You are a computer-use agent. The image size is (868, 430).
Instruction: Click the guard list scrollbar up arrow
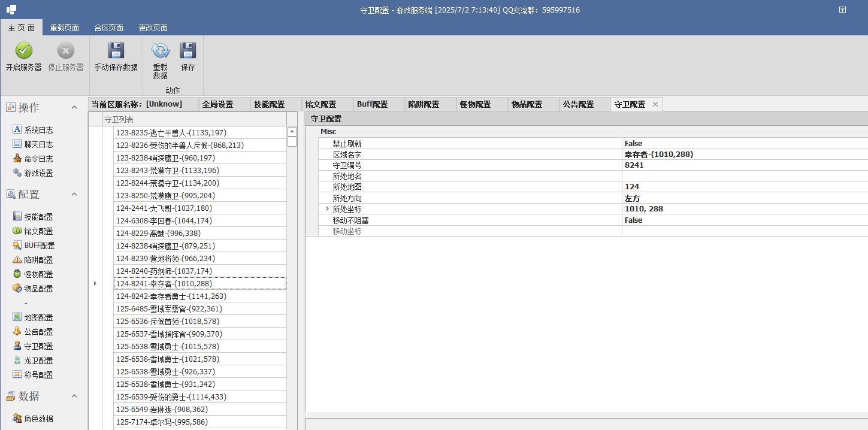[x=292, y=132]
